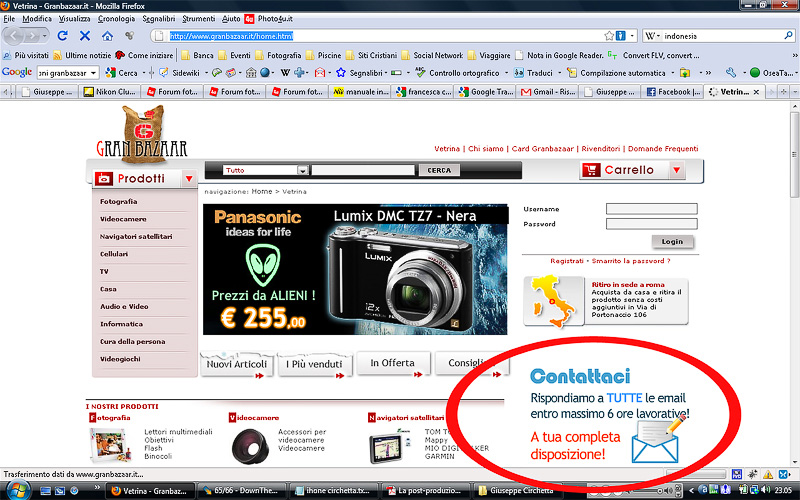
Task: Open the URL bar history dropdown
Action: coord(632,36)
